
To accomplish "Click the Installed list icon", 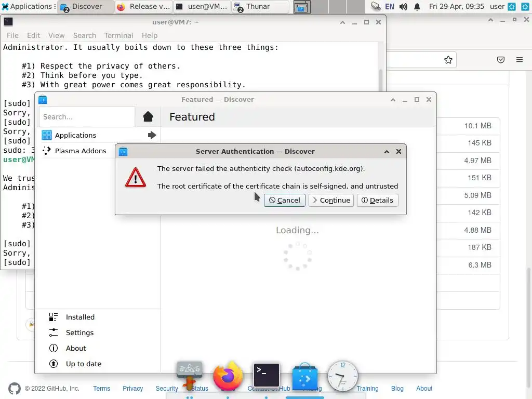I will point(54,317).
